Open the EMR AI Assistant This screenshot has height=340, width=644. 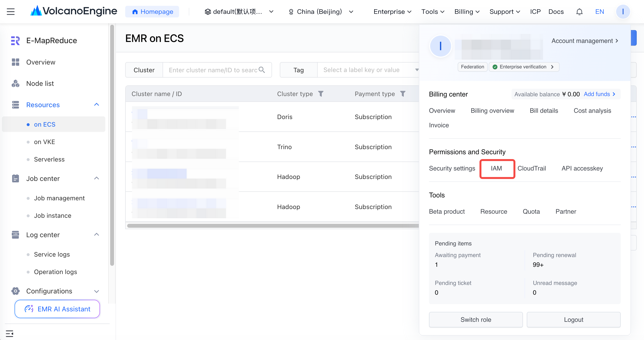pyautogui.click(x=57, y=309)
